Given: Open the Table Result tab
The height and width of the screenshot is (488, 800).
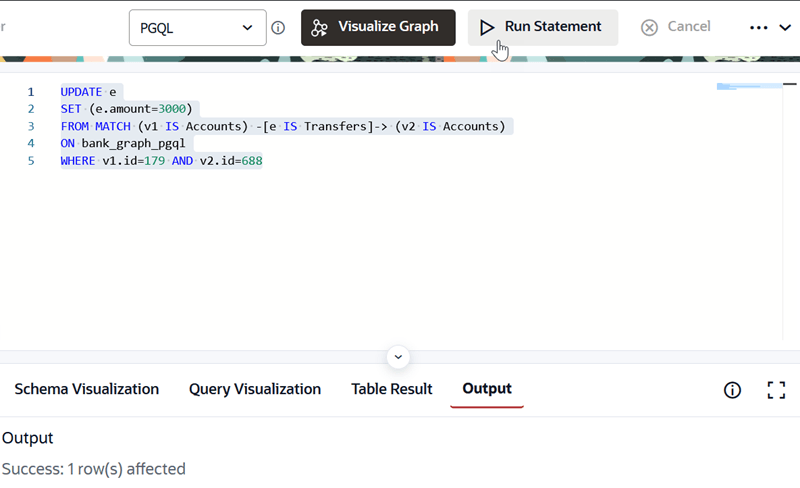Looking at the screenshot, I should click(391, 389).
